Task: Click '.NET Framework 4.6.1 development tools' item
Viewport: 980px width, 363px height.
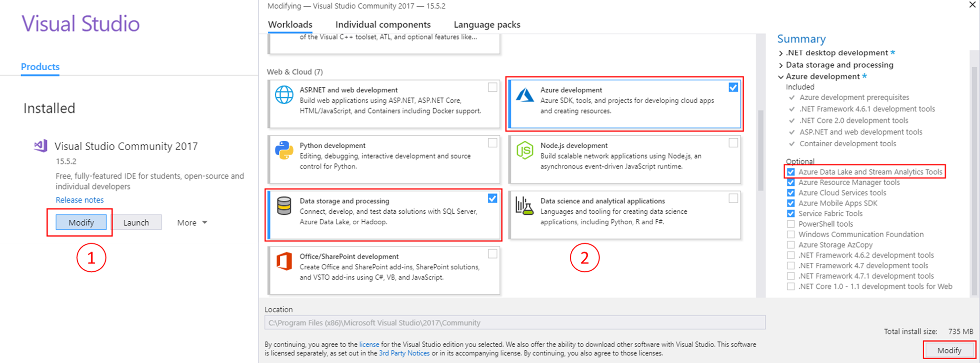Action: [867, 109]
